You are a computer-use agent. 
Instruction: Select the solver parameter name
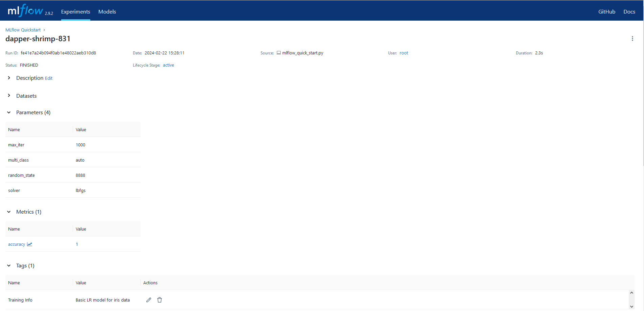(x=14, y=190)
